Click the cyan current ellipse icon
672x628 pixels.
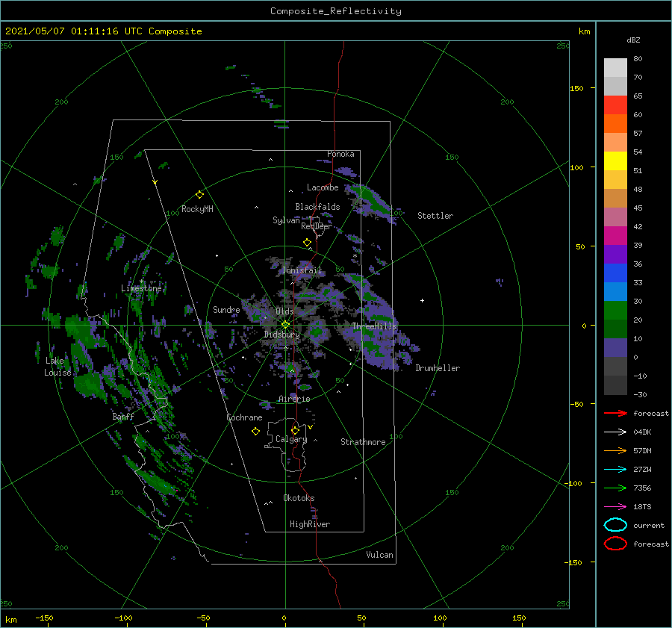[x=615, y=525]
